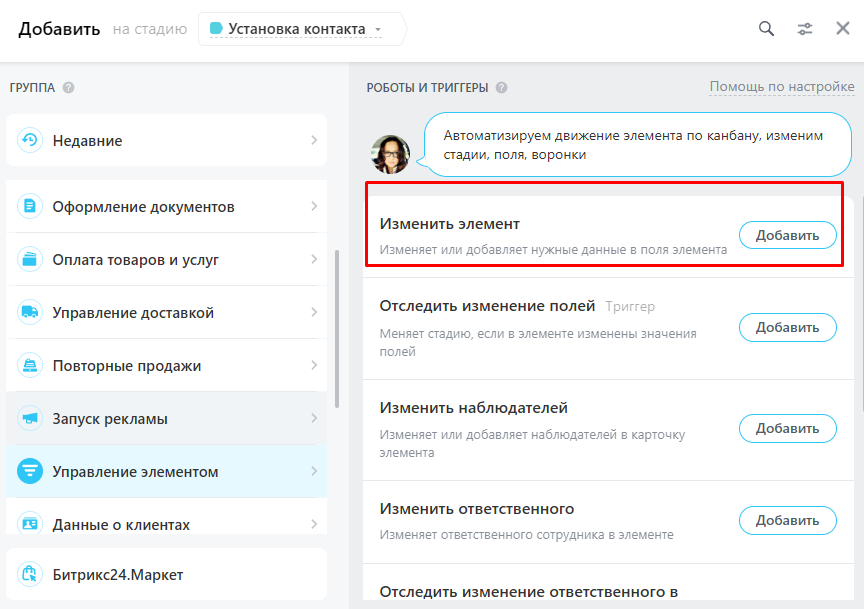The width and height of the screenshot is (864, 609).
Task: Open the Помощь по настройке link
Action: click(782, 87)
